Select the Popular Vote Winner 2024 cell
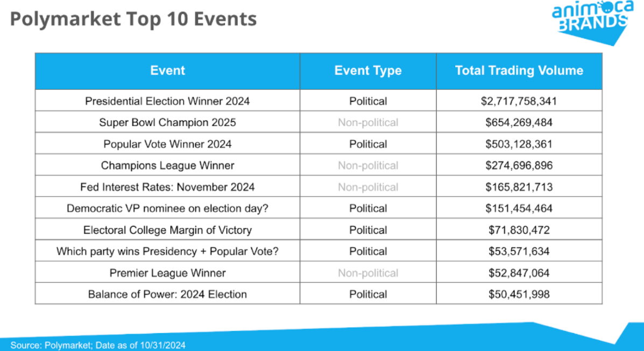 click(167, 144)
